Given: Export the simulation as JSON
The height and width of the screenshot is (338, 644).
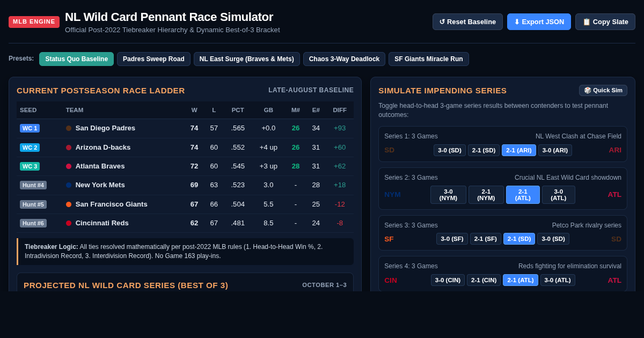Looking at the screenshot, I should tap(539, 21).
